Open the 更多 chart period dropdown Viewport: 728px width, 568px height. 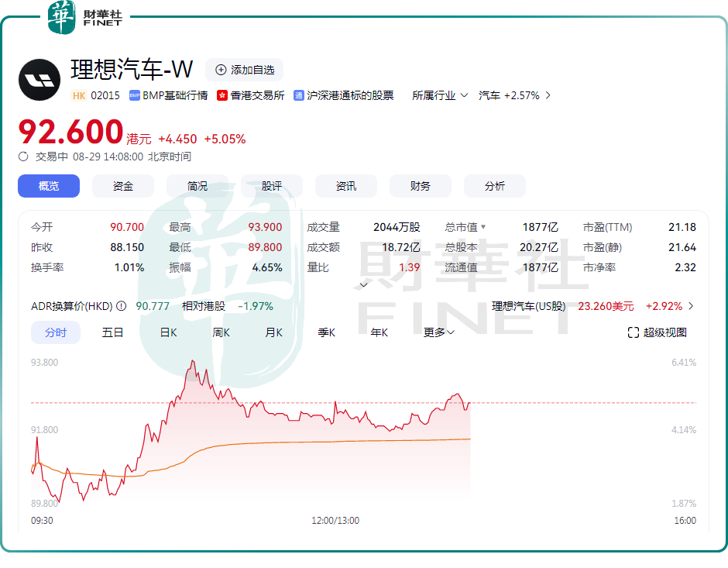[439, 332]
